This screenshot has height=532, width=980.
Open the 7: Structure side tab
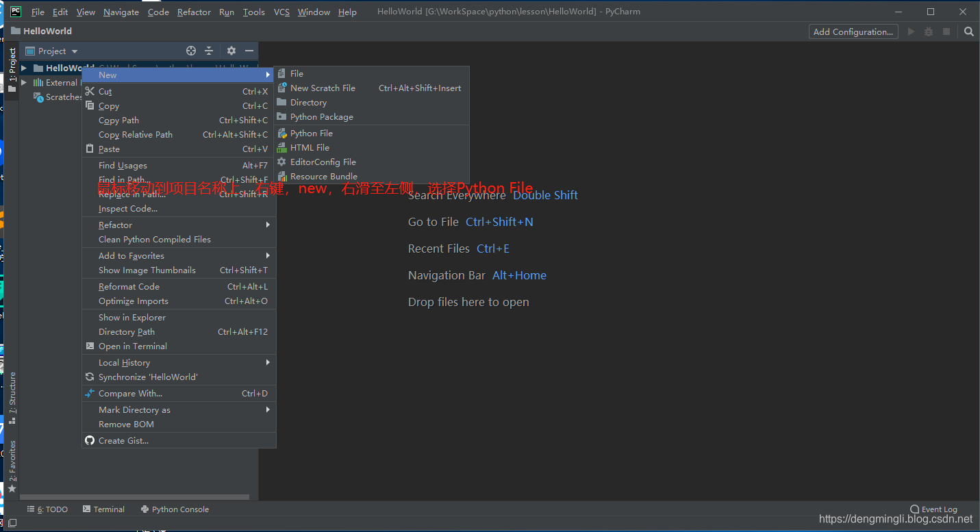pos(12,398)
